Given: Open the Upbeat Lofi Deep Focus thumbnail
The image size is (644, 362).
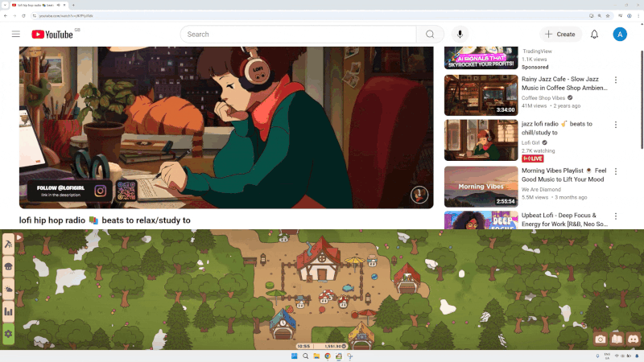Looking at the screenshot, I should click(x=481, y=220).
